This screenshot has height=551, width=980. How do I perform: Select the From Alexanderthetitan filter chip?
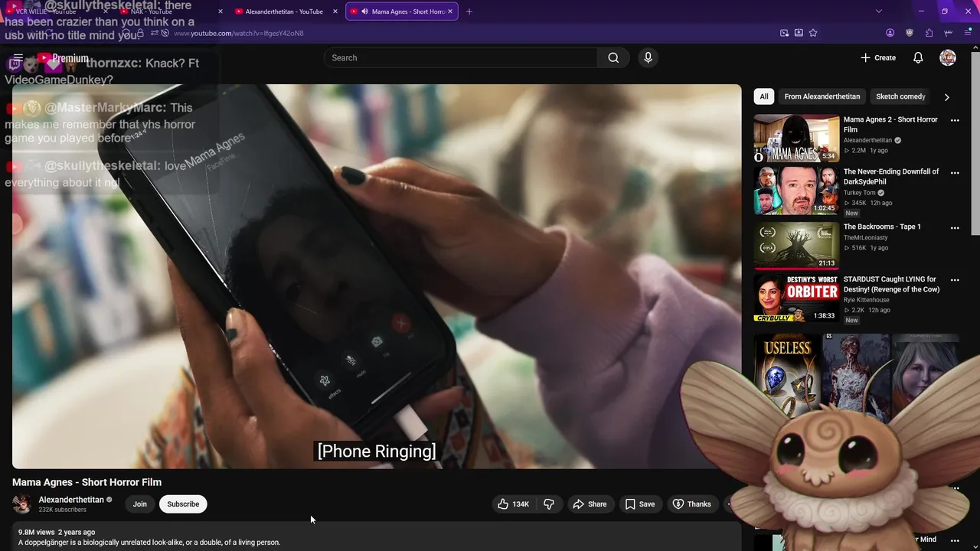click(822, 96)
